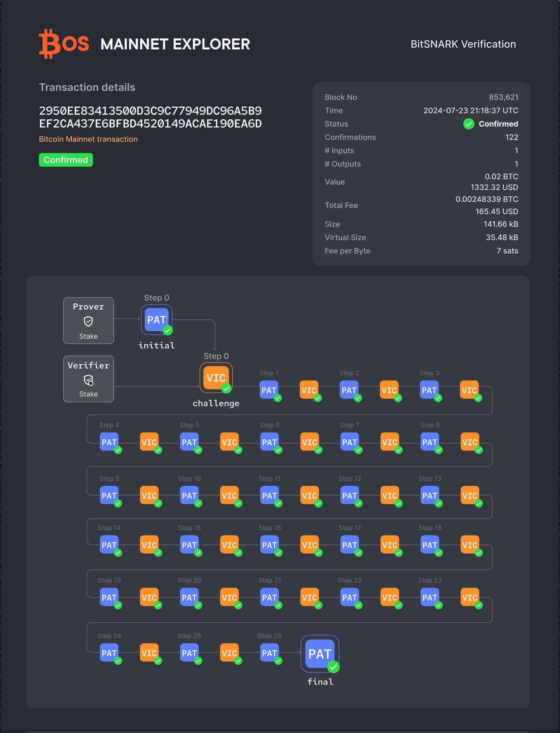Click the Step 20 PAT node

[x=189, y=597]
